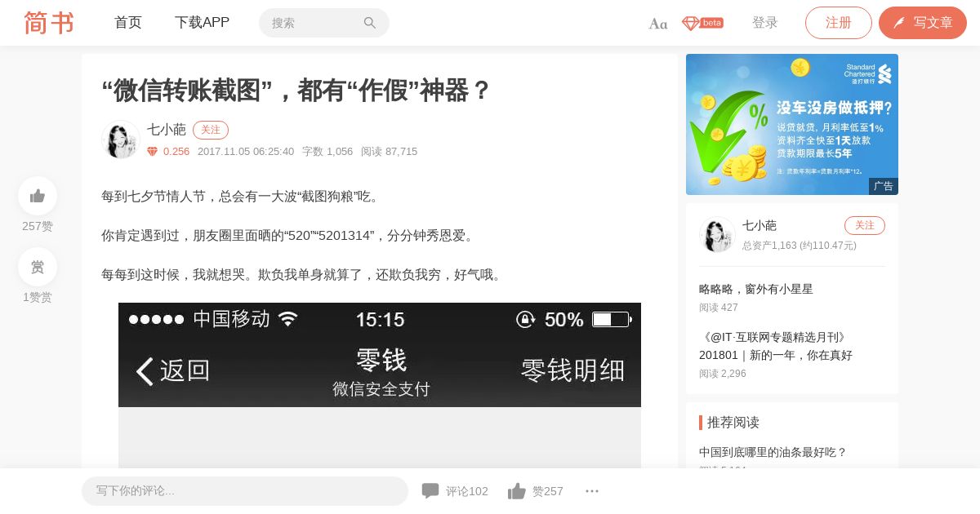Toggle 关注 follow in the sidebar author card
Viewport: 980px width, 514px height.
pyautogui.click(x=865, y=225)
